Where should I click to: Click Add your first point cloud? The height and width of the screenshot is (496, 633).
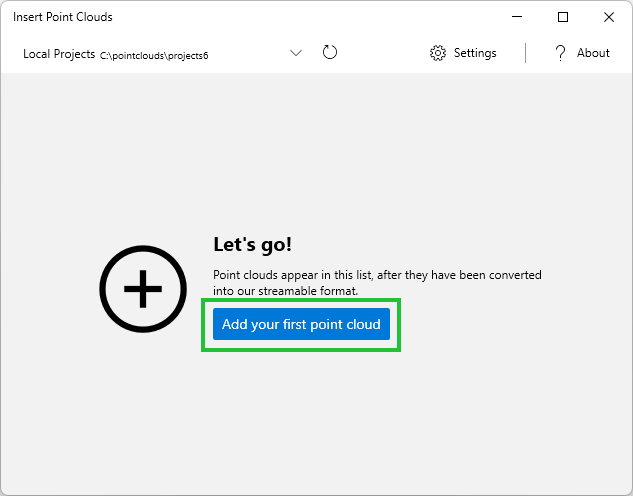pos(301,324)
